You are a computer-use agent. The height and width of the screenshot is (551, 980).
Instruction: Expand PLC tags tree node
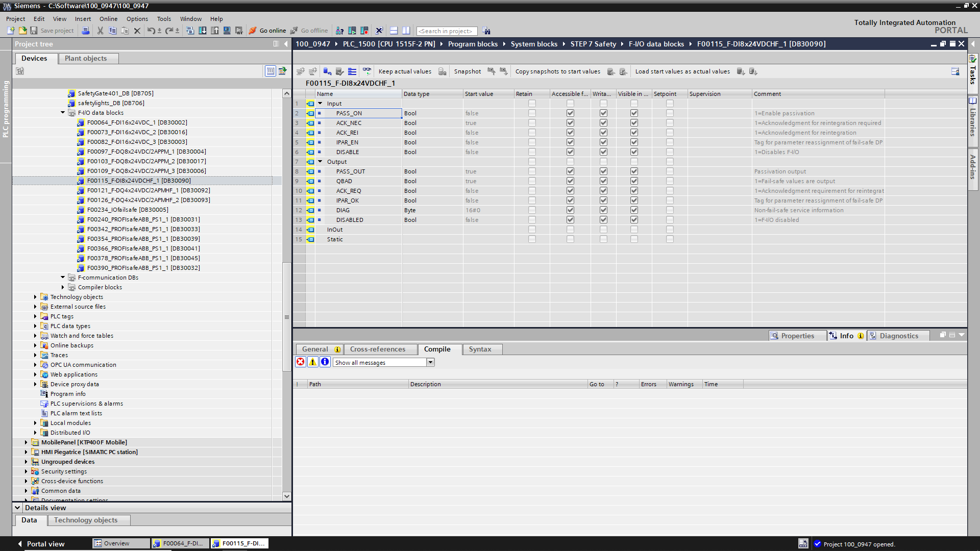[35, 316]
